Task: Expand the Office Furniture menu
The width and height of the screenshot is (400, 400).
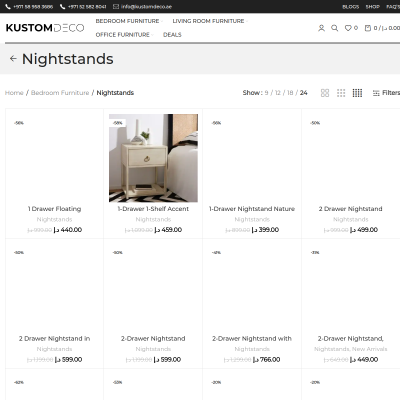Action: pos(124,35)
